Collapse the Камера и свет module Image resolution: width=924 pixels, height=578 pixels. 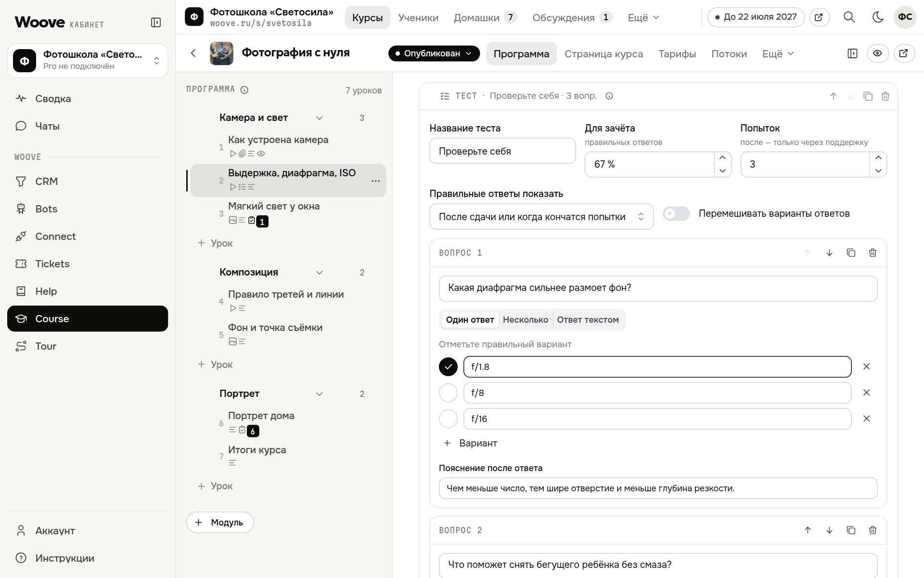click(319, 118)
